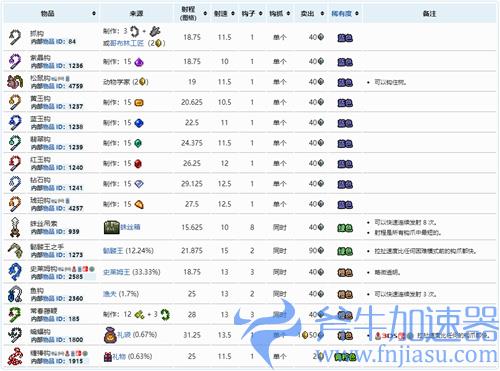Click the green 翡翠钩 hook icon

(x=15, y=143)
